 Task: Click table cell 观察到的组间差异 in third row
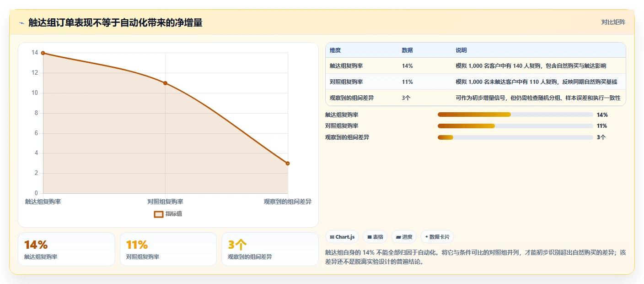click(x=352, y=98)
